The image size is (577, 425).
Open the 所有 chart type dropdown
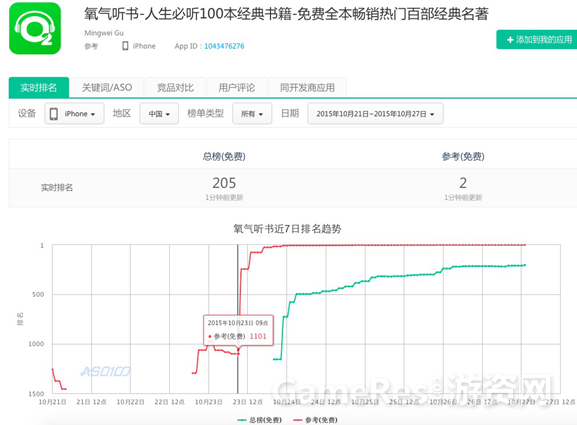point(252,114)
